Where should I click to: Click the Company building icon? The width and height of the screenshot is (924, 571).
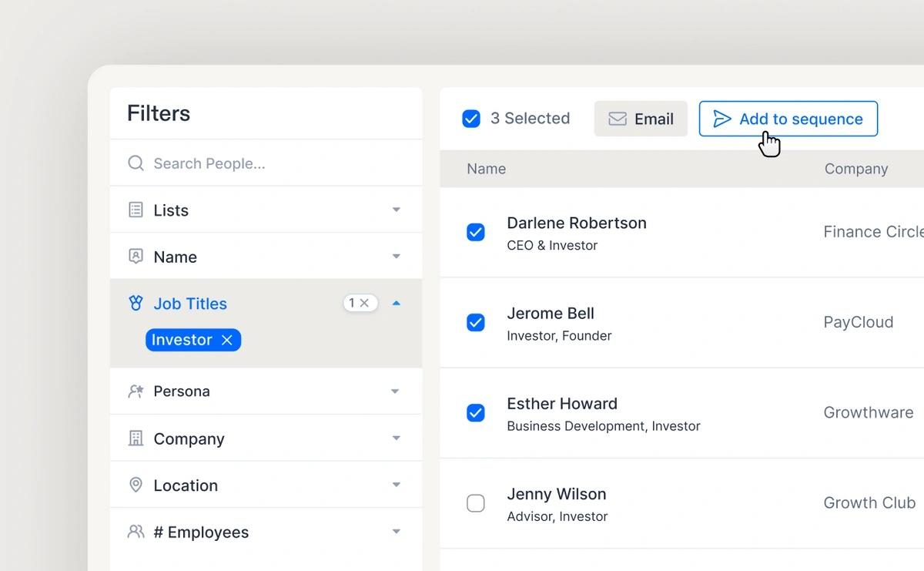click(136, 438)
